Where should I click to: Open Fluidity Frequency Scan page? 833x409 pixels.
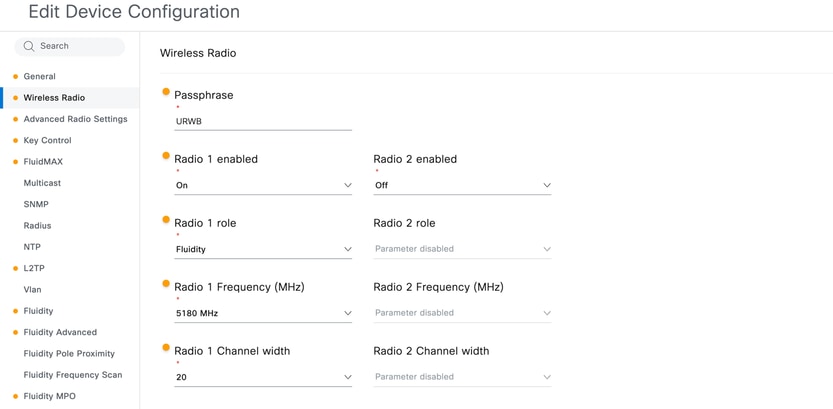click(x=73, y=374)
